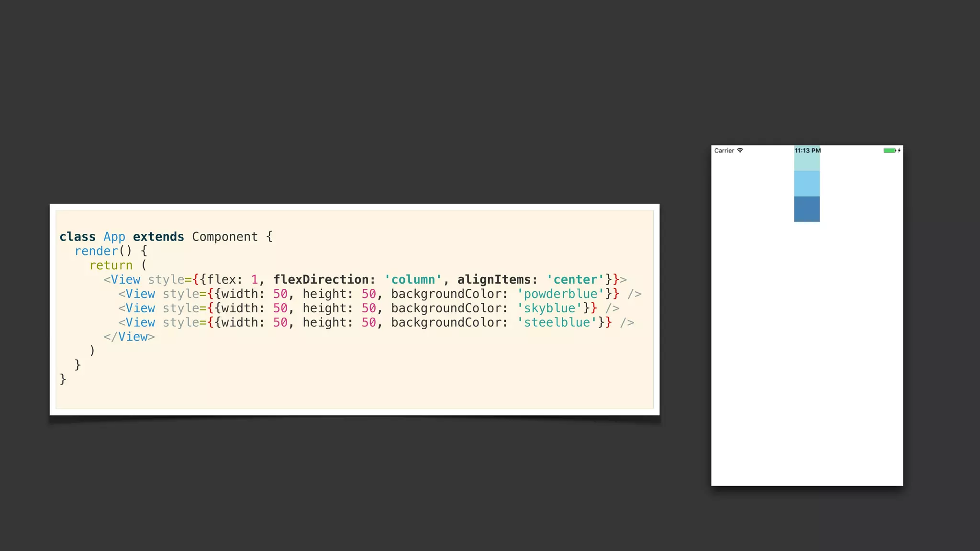Click 'class App extends Component {' code line

pyautogui.click(x=166, y=237)
